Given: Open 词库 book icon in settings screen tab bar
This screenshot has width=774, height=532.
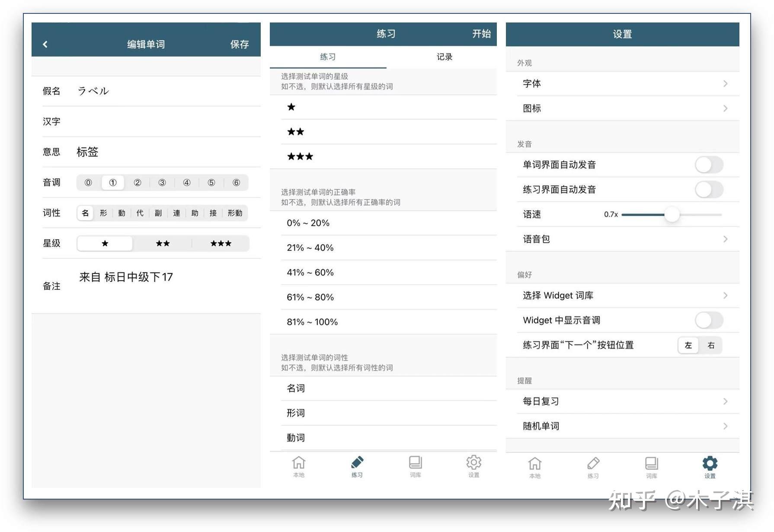Looking at the screenshot, I should pyautogui.click(x=652, y=468).
